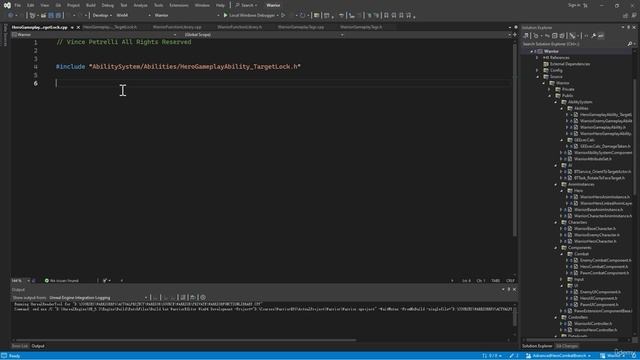Open the Edit menu
The height and width of the screenshot is (360, 640).
coord(31,5)
